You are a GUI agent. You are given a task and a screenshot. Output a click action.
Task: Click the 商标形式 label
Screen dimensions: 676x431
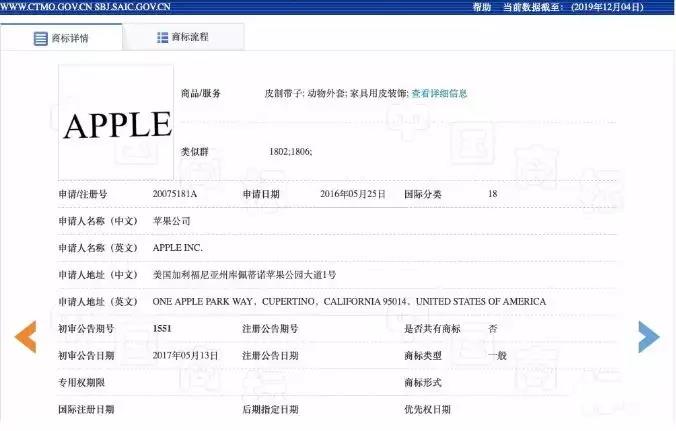point(423,382)
